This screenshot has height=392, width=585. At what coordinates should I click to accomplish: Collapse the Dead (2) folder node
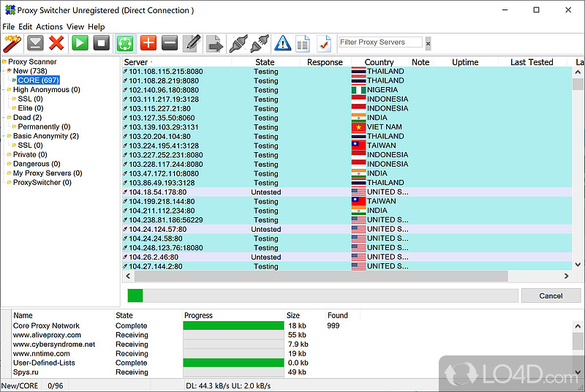coord(9,118)
